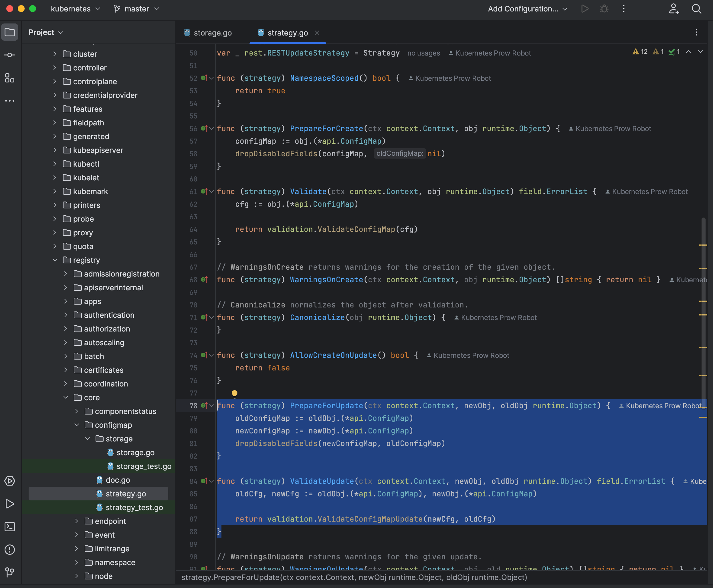Image resolution: width=713 pixels, height=588 pixels.
Task: Toggle the Project tool window folder icon
Action: tap(9, 32)
